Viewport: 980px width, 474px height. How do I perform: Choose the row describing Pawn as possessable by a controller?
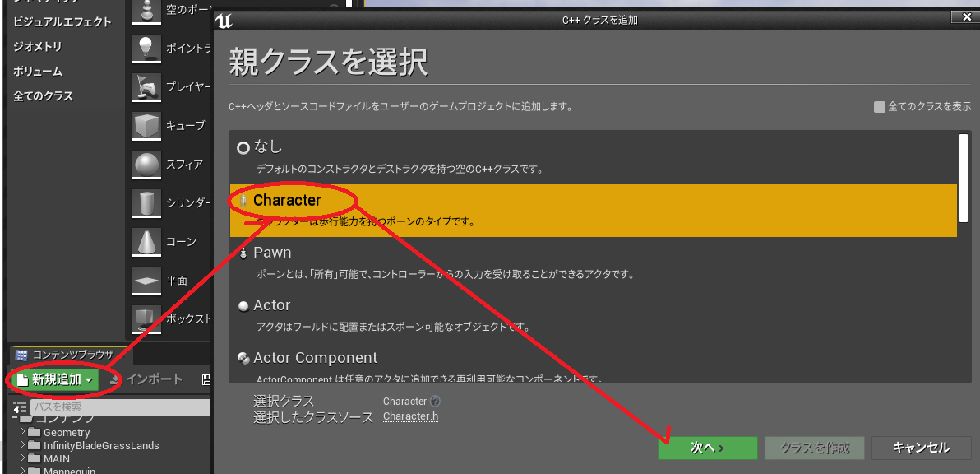(x=593, y=263)
